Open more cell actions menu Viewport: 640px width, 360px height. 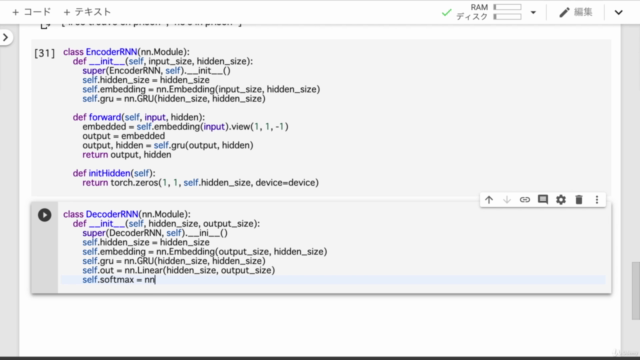click(597, 200)
